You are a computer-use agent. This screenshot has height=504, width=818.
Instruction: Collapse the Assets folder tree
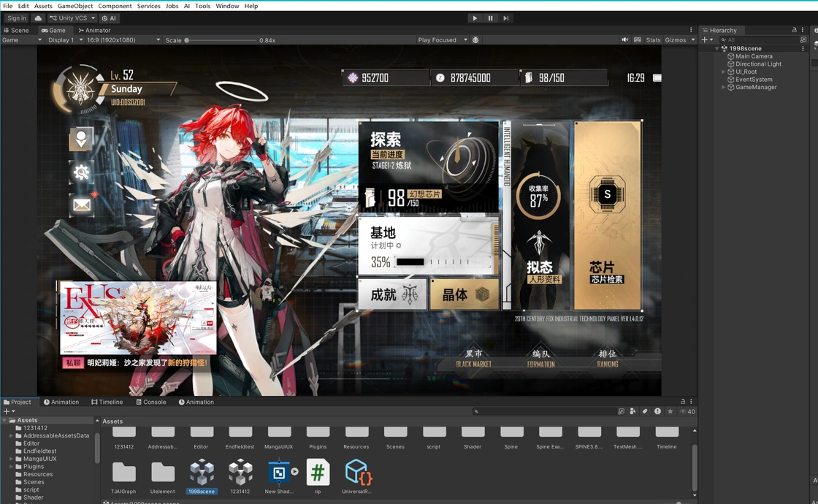[x=4, y=420]
